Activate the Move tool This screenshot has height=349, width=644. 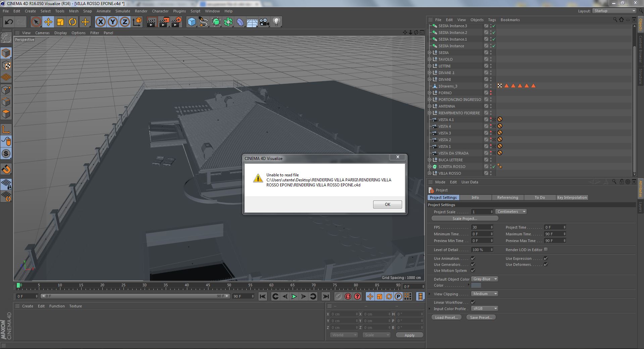[x=48, y=22]
